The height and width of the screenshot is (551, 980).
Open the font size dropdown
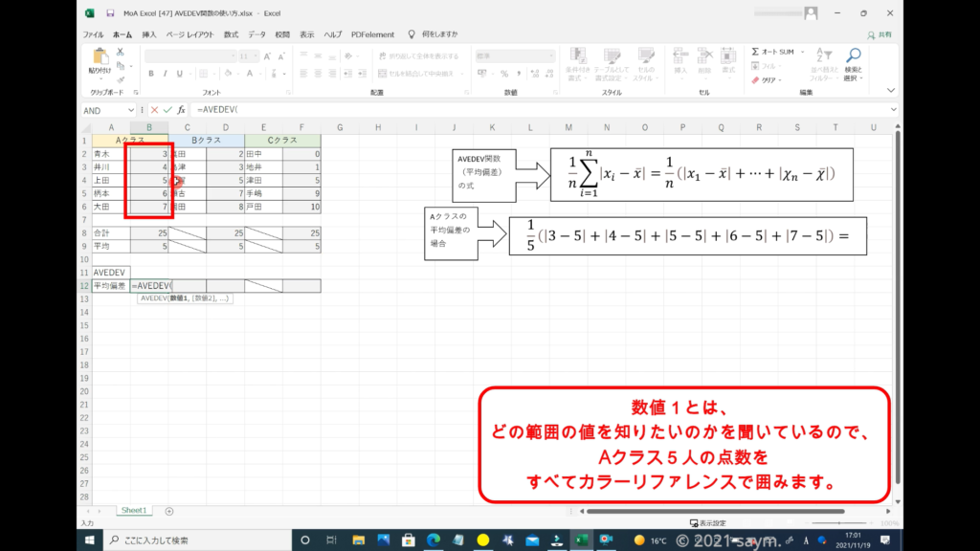(x=255, y=55)
